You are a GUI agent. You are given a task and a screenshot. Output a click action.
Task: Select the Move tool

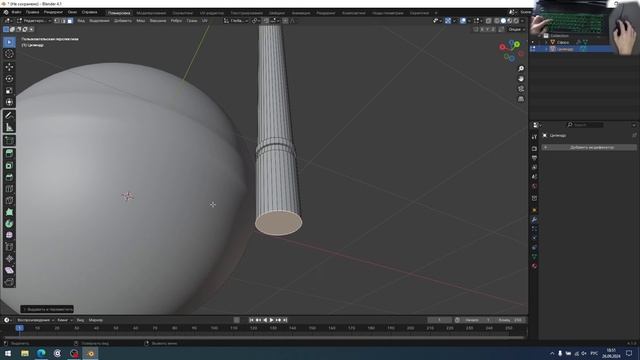click(x=9, y=67)
